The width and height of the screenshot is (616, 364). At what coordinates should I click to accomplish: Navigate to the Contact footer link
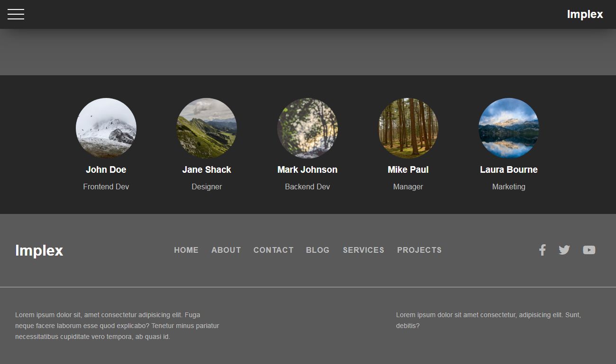click(x=273, y=250)
